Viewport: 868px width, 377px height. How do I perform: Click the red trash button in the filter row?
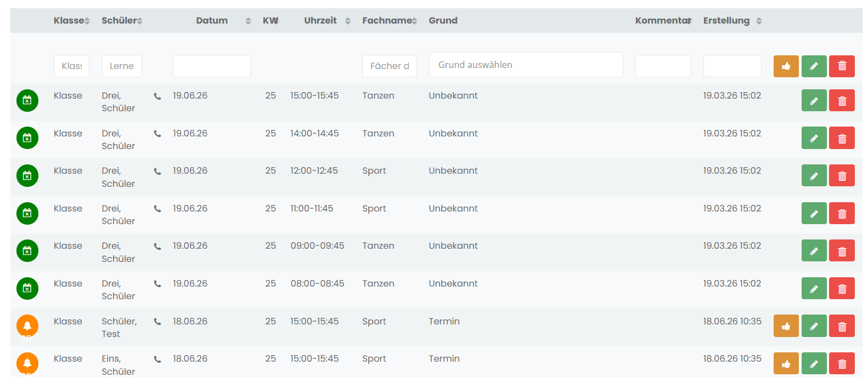point(842,66)
